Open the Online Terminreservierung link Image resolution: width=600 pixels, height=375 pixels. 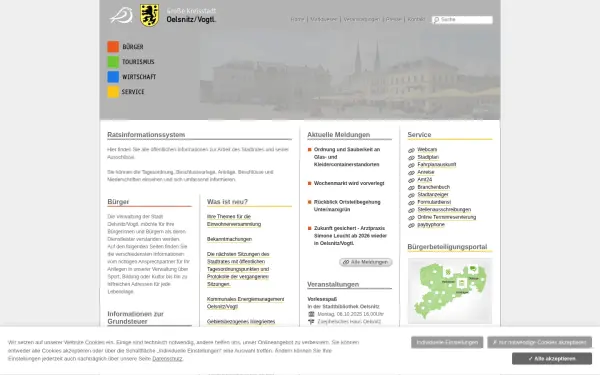click(x=447, y=217)
